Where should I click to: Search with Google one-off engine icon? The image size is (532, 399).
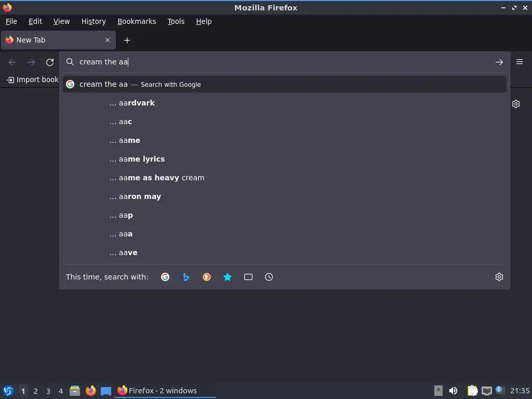point(165,277)
